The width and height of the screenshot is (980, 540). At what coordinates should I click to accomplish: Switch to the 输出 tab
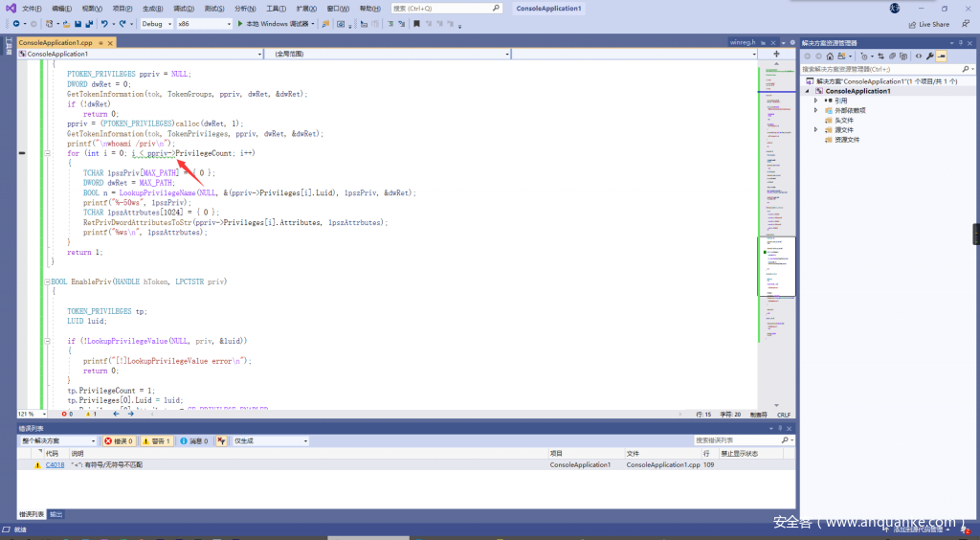(56, 514)
